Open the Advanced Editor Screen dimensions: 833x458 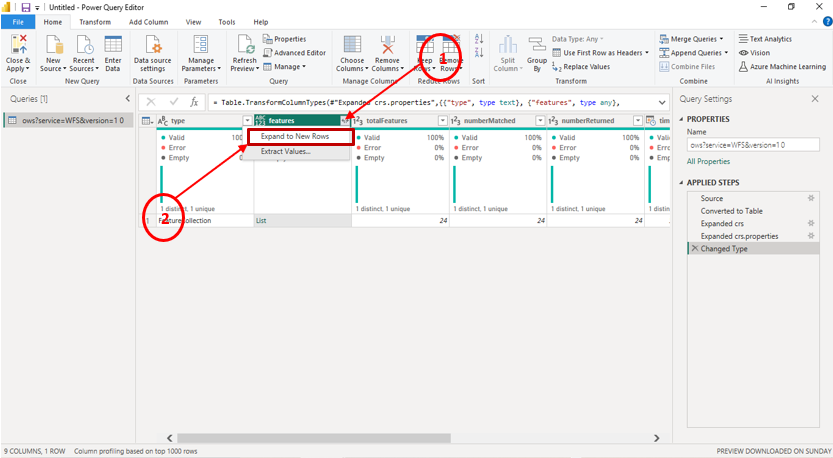[x=299, y=53]
